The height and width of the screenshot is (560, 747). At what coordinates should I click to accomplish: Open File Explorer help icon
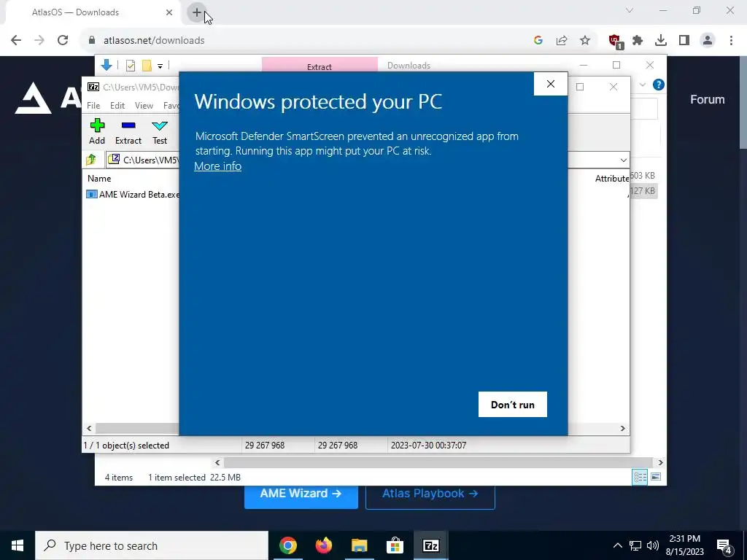[x=659, y=85]
